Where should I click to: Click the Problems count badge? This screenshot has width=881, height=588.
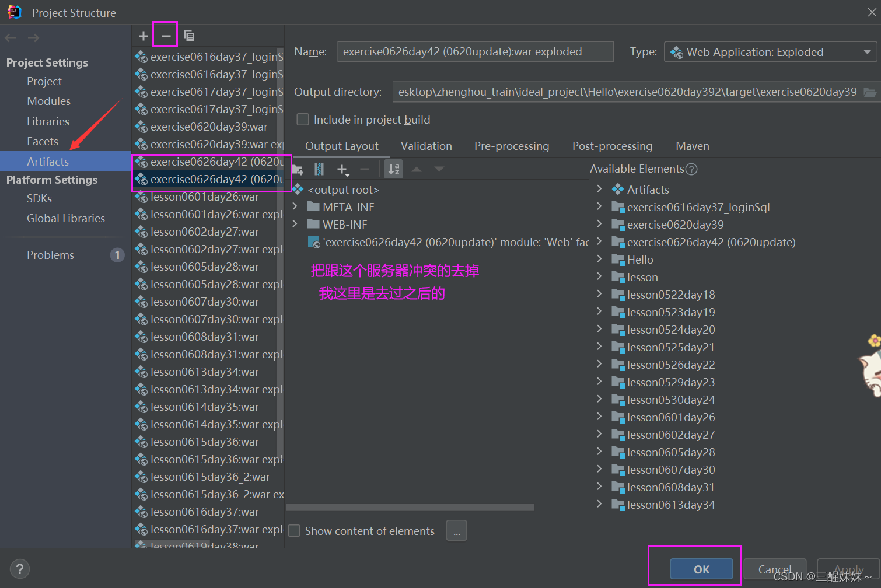point(117,255)
